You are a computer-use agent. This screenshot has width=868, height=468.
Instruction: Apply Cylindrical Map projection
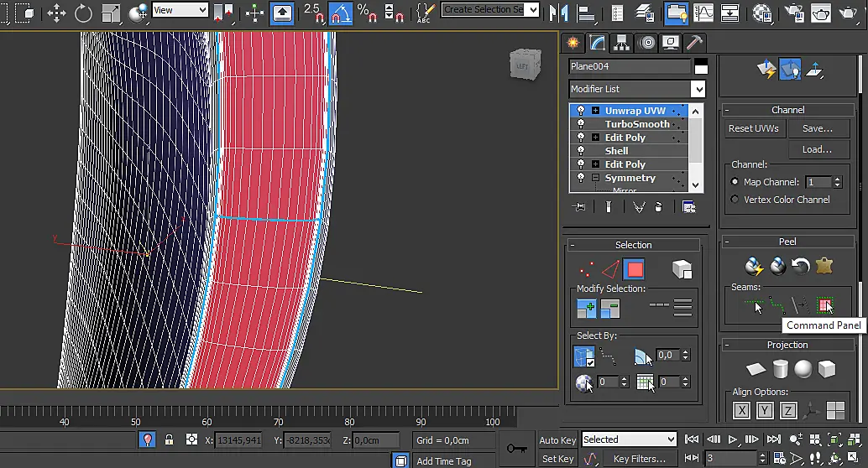click(780, 369)
